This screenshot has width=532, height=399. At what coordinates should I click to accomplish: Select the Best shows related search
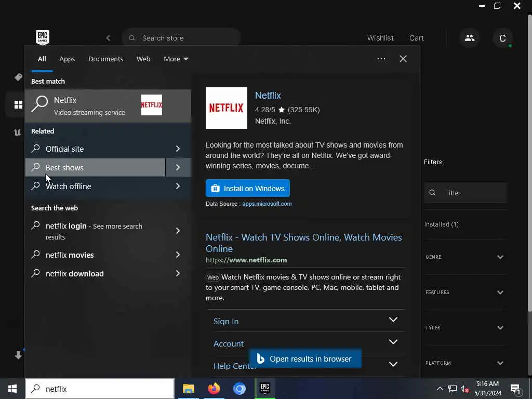96,167
